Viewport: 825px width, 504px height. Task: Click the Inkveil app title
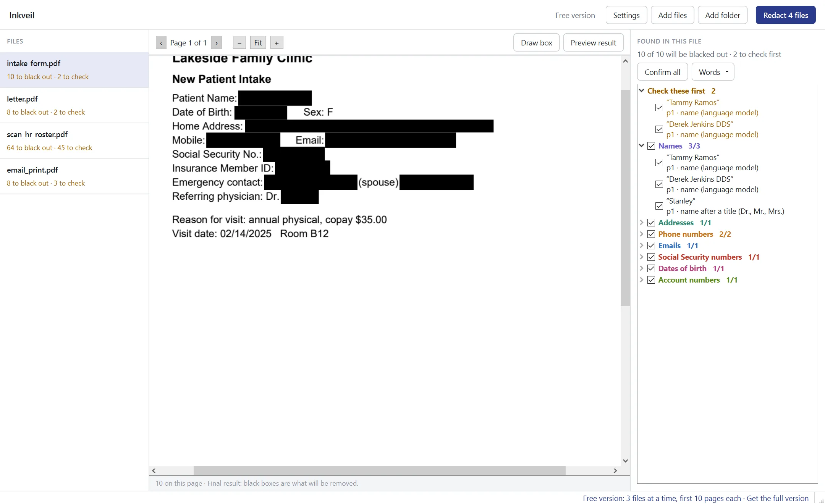tap(22, 15)
